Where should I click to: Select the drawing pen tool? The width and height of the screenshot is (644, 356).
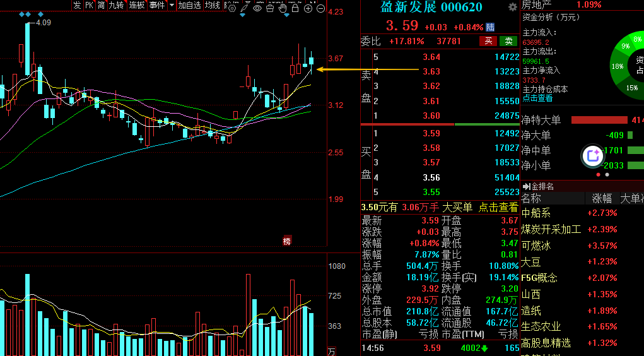tap(244, 8)
